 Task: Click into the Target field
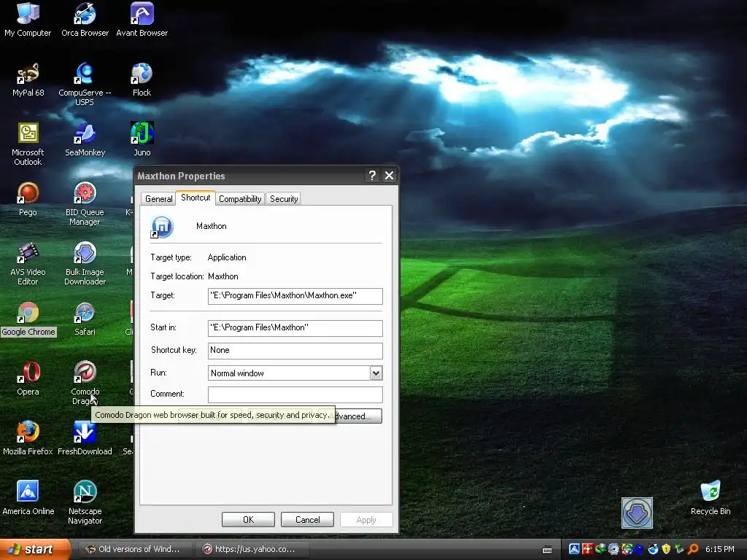click(x=295, y=296)
